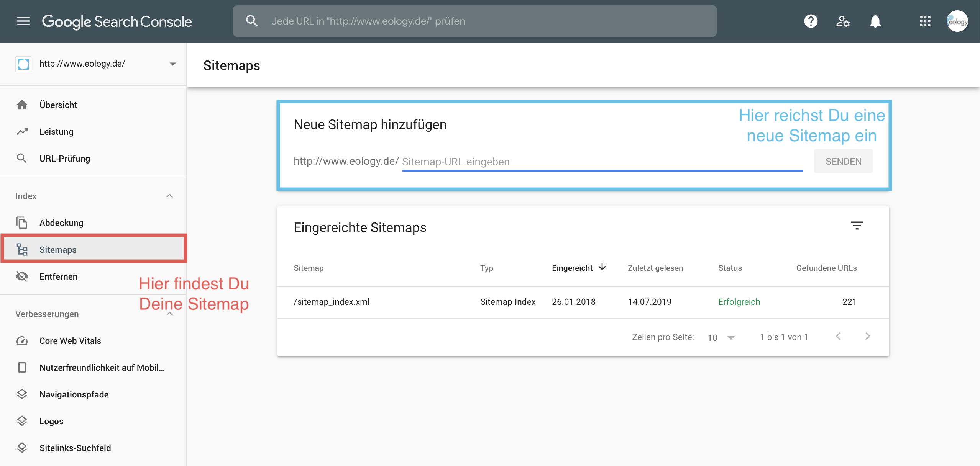Click the SENDEN button
The image size is (980, 466).
[843, 161]
